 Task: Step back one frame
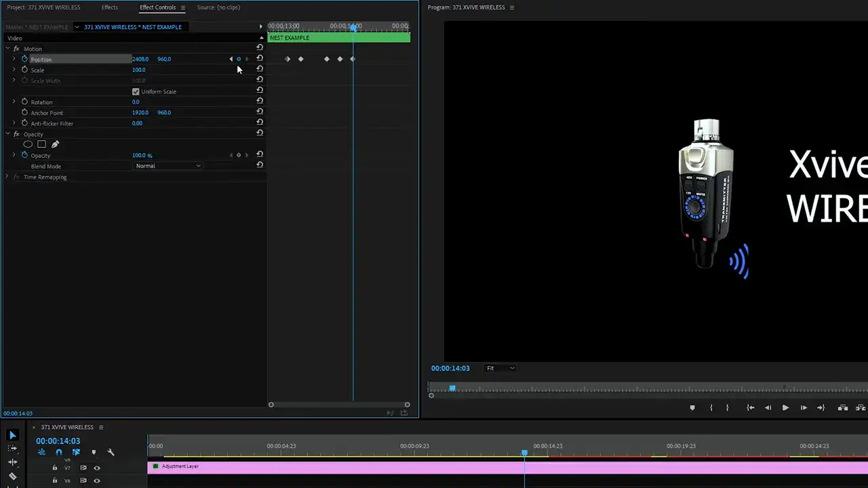click(x=768, y=408)
